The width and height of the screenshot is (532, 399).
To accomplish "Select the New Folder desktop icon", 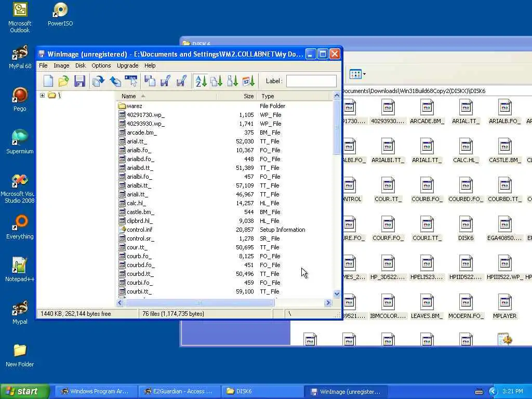I will click(x=20, y=355).
